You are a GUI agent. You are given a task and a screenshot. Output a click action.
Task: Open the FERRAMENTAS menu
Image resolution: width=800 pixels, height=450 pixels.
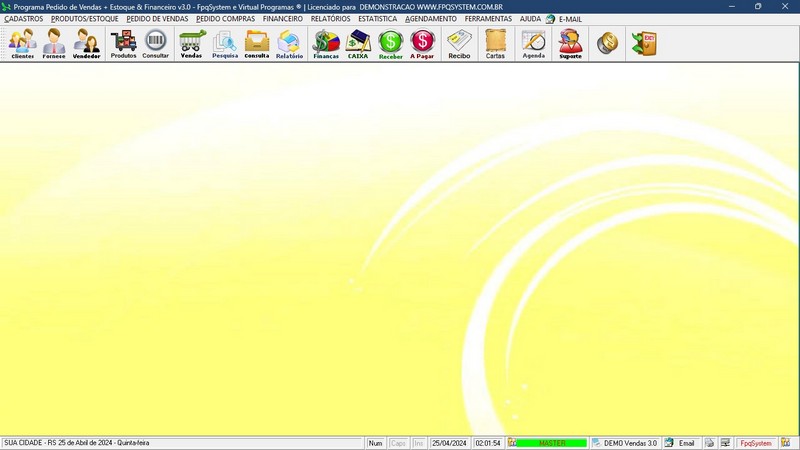488,19
